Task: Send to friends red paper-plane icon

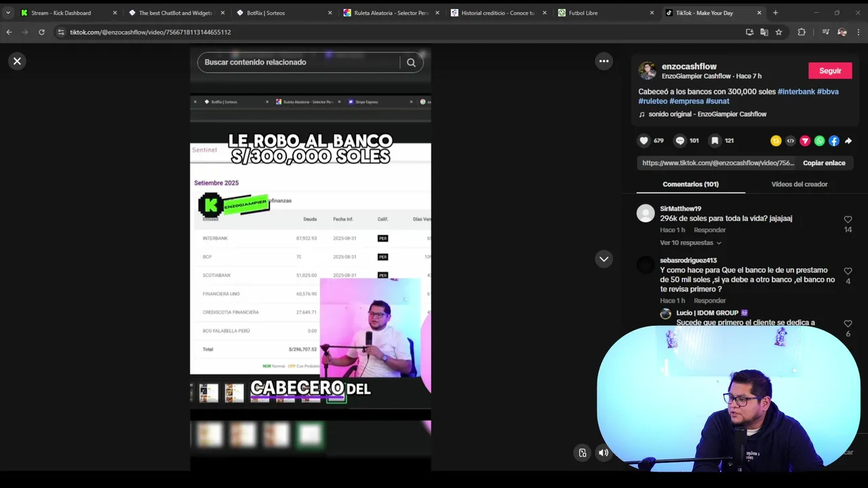Action: (805, 141)
